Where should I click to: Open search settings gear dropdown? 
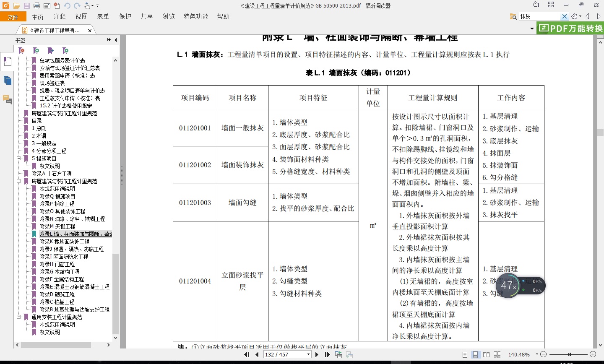tap(576, 16)
